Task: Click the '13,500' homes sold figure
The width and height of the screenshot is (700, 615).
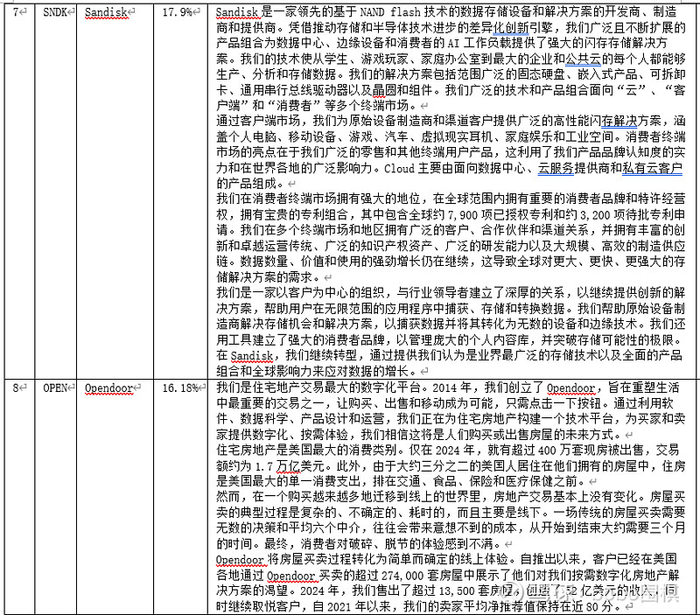Action: [458, 591]
